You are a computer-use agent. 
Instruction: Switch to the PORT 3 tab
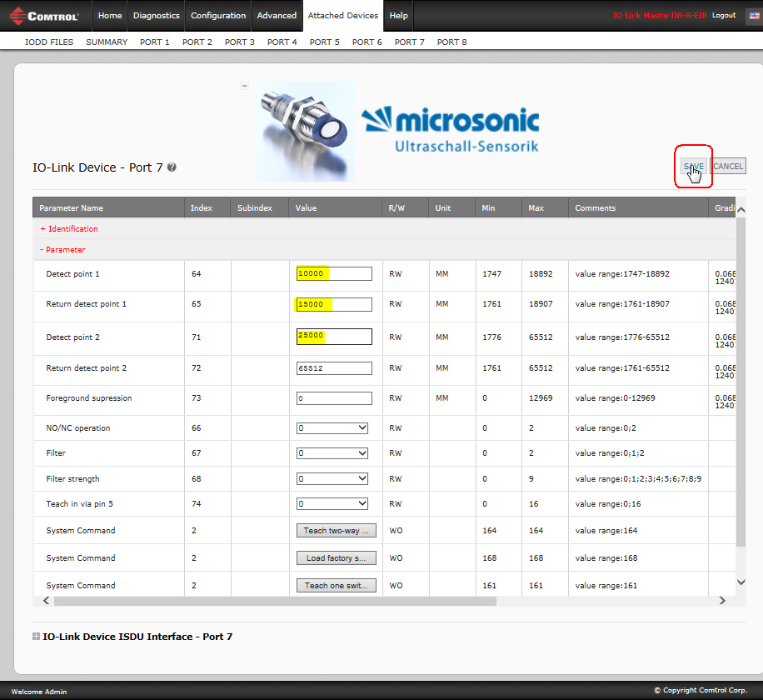[x=239, y=42]
